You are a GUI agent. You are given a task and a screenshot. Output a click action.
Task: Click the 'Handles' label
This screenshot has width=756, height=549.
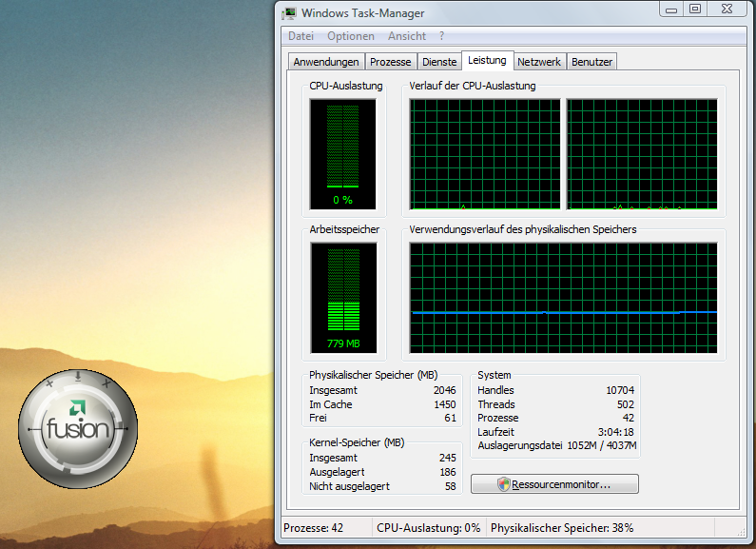[495, 390]
